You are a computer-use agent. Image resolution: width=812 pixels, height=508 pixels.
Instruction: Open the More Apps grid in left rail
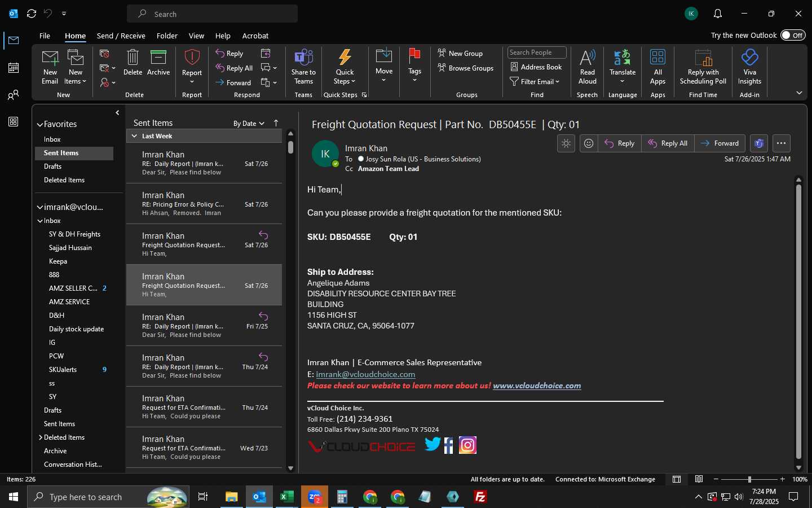point(14,122)
